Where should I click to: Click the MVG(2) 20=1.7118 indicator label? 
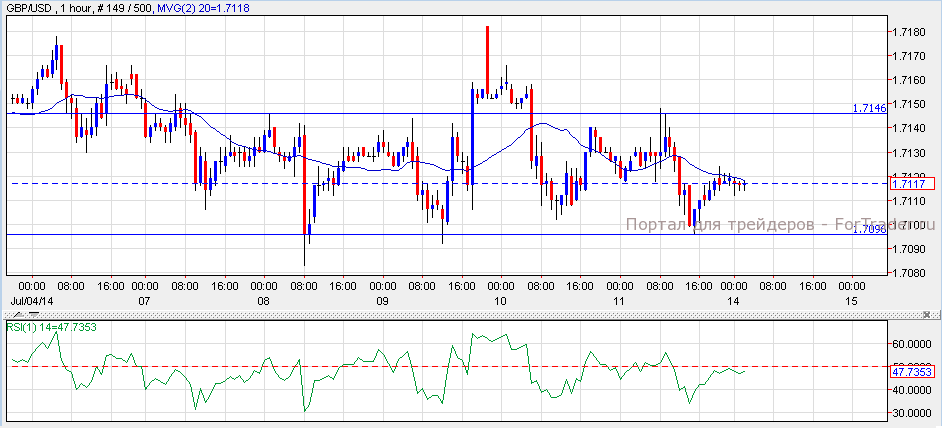[x=204, y=9]
